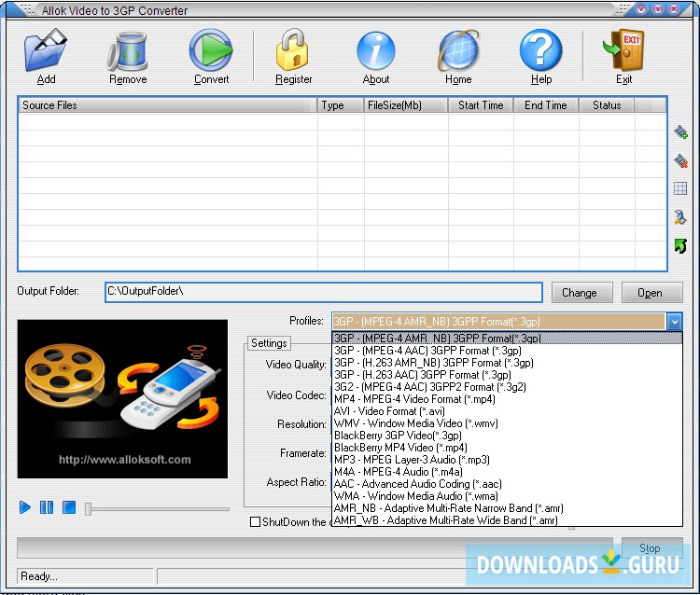The width and height of the screenshot is (700, 595).
Task: Click the Add files icon
Action: (46, 50)
